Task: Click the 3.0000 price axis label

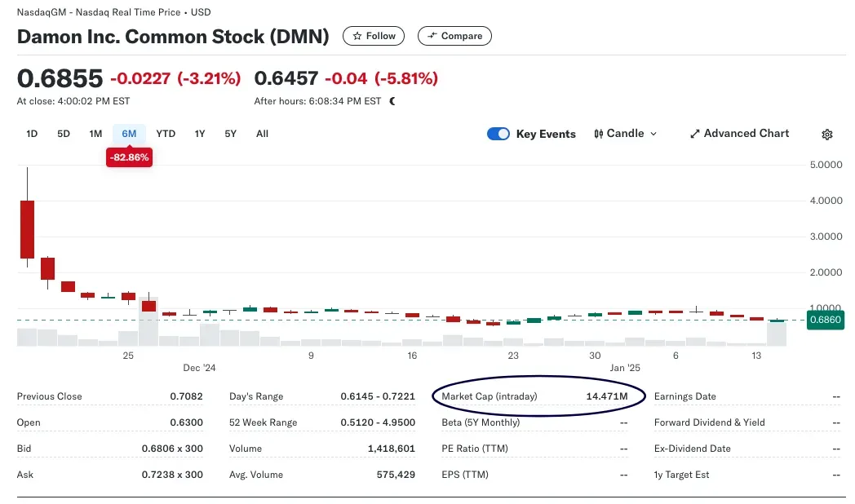Action: 826,237
